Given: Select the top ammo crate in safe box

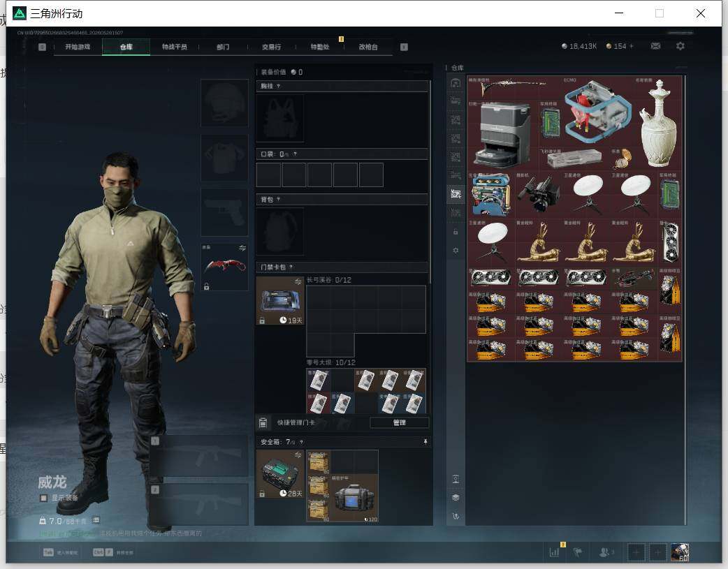Looking at the screenshot, I should tap(319, 461).
